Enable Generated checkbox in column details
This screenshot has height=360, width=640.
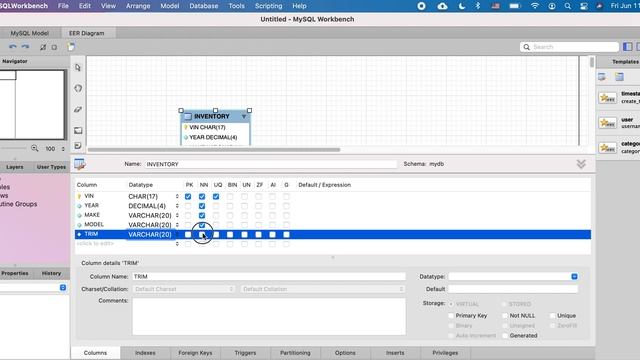[505, 336]
